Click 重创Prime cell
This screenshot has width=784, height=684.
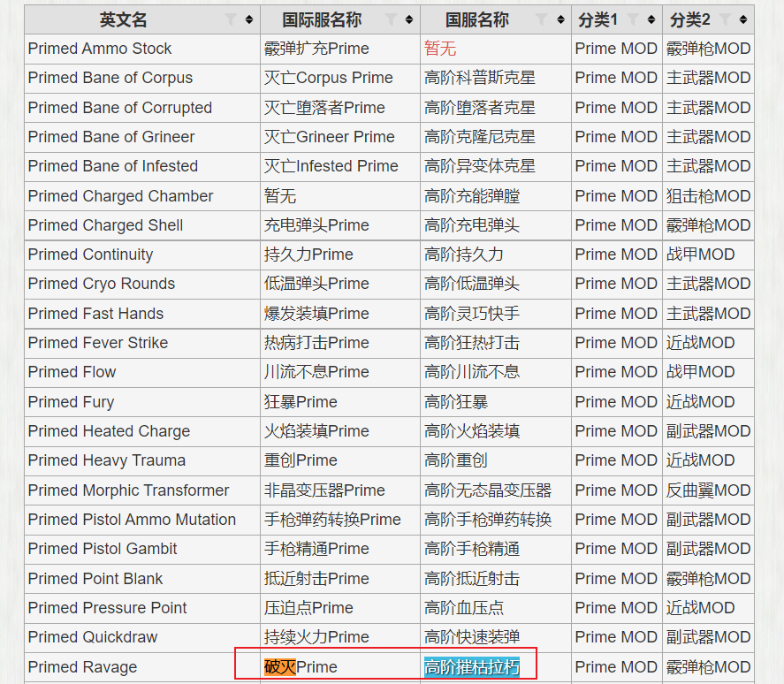(340, 460)
